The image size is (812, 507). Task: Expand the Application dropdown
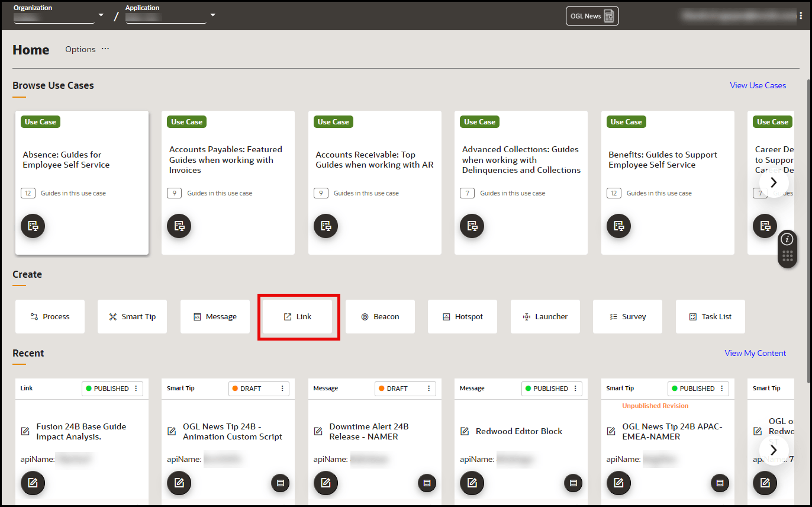[x=213, y=15]
